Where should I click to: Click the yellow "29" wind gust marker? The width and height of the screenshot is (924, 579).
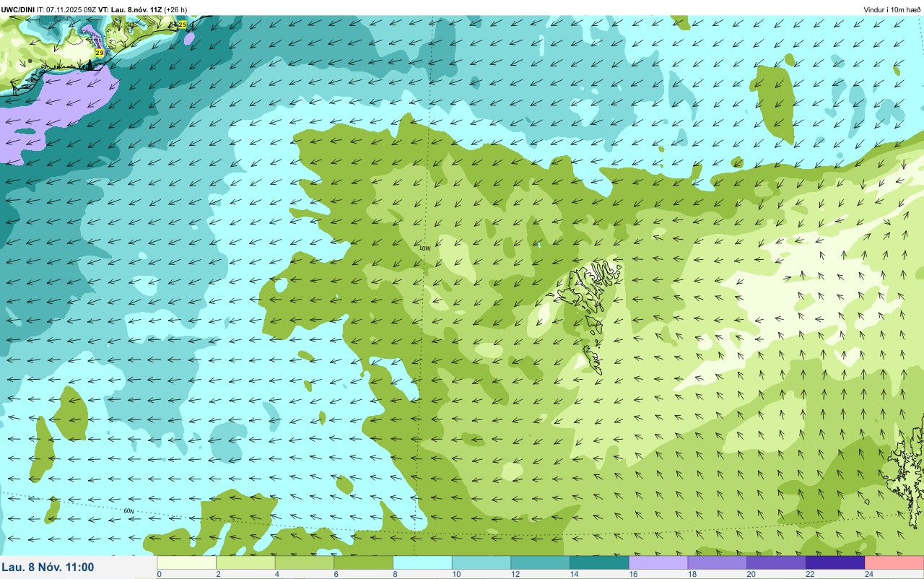click(x=100, y=53)
